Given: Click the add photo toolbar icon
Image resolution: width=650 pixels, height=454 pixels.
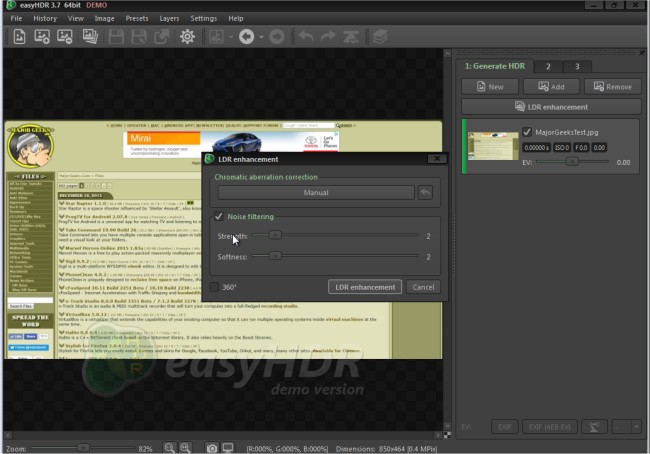Looking at the screenshot, I should pyautogui.click(x=42, y=37).
